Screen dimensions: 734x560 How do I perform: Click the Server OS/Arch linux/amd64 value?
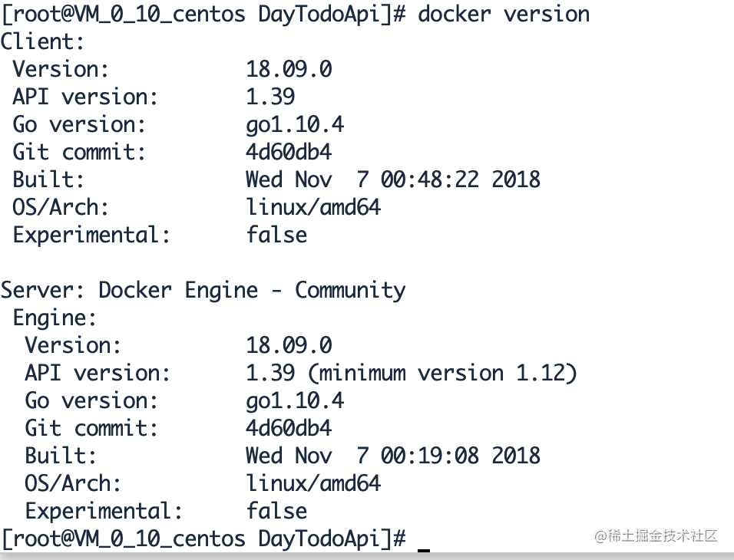[313, 483]
